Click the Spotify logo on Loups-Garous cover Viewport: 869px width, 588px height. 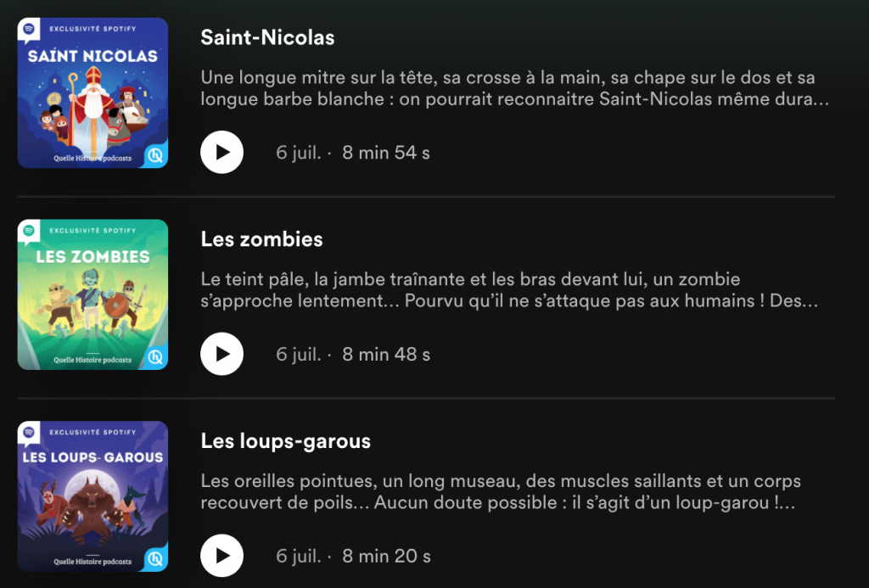click(x=29, y=433)
